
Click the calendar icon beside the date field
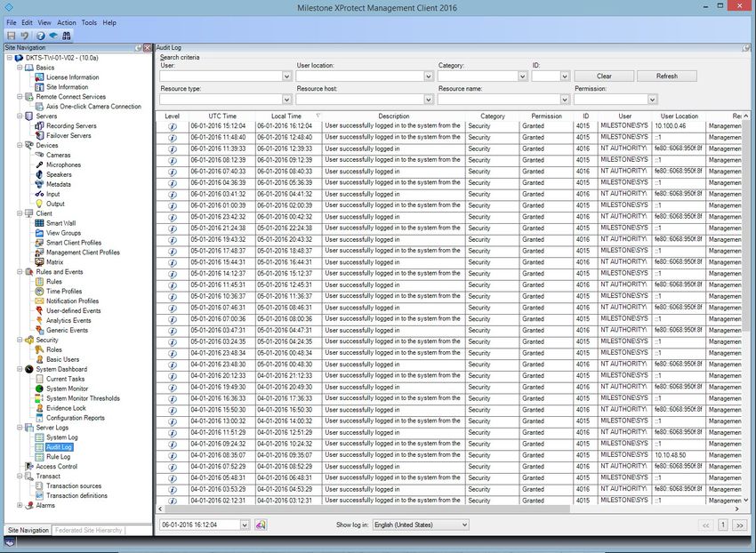[261, 525]
